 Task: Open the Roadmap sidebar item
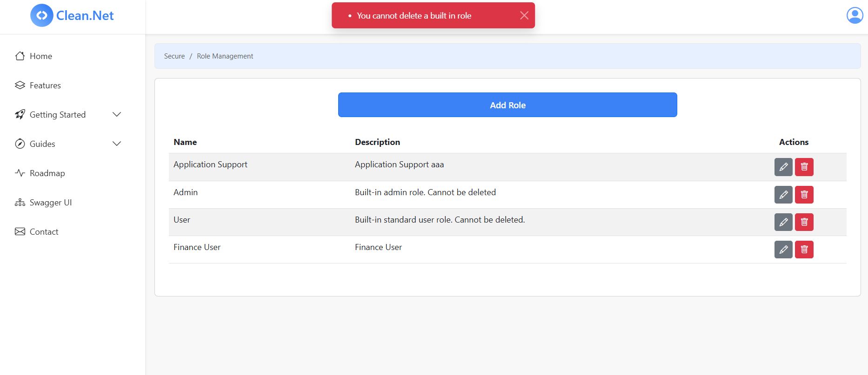47,173
